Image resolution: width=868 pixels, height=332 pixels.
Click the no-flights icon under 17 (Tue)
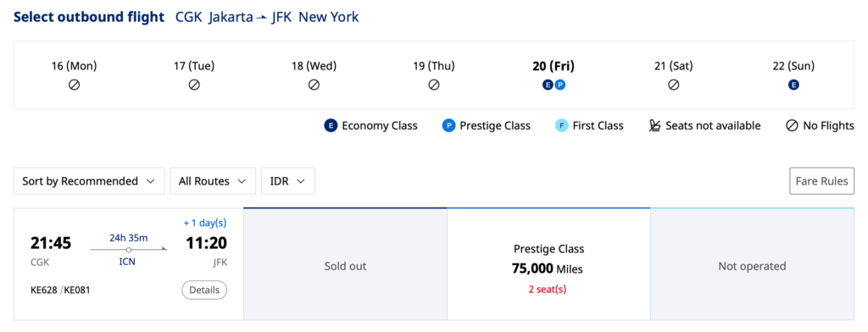click(194, 86)
